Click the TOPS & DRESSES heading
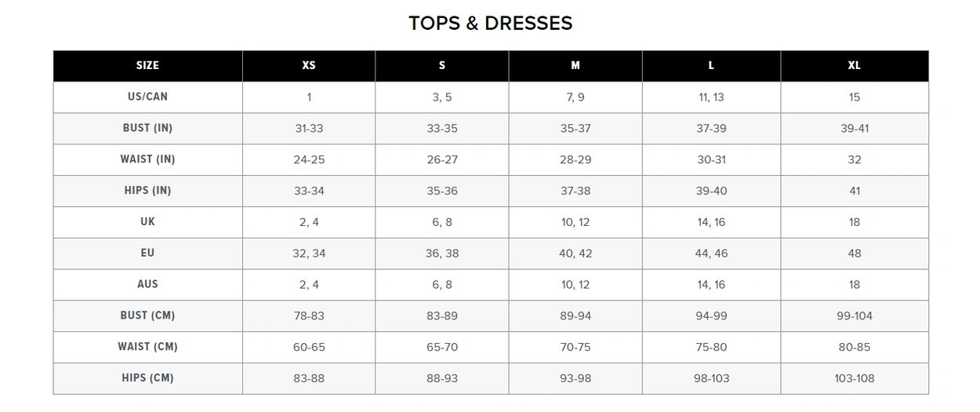This screenshot has height=412, width=980. click(490, 23)
